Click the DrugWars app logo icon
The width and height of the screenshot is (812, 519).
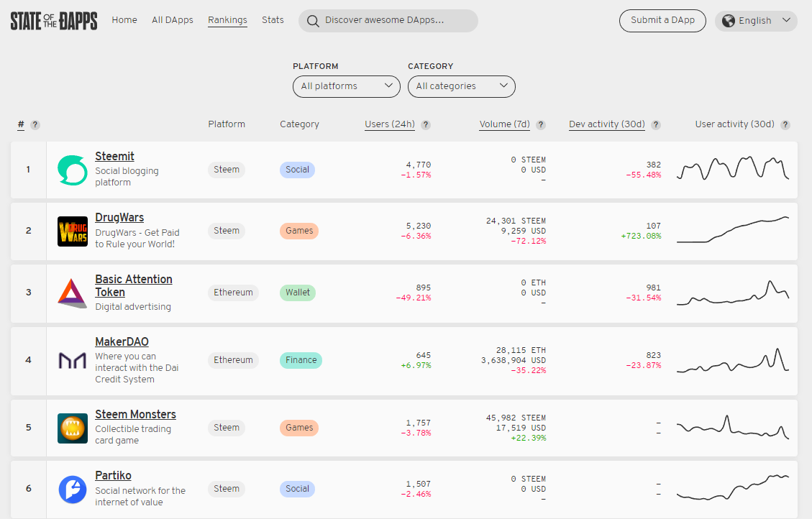72,231
